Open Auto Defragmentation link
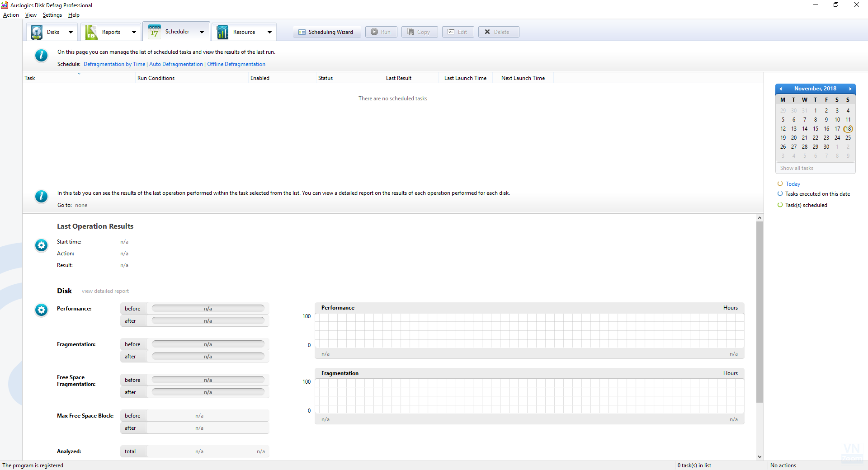Image resolution: width=868 pixels, height=470 pixels. tap(176, 64)
